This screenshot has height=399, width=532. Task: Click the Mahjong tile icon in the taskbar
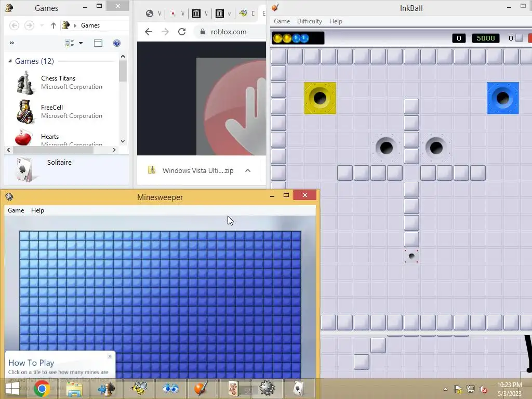[233, 389]
